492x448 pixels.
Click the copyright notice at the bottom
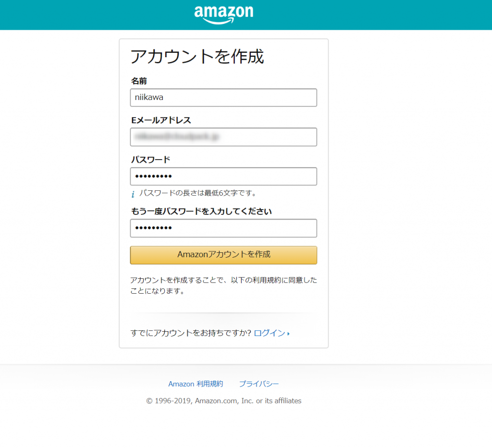(223, 400)
